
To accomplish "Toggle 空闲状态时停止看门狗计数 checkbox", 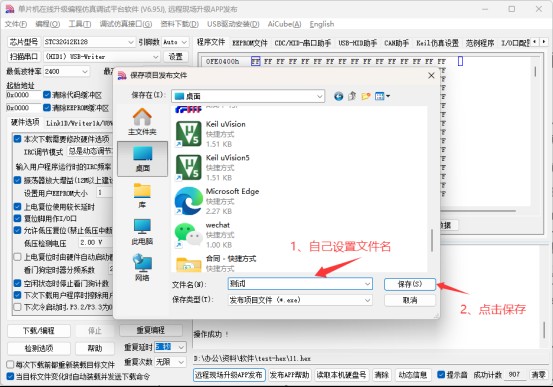I will (18, 283).
